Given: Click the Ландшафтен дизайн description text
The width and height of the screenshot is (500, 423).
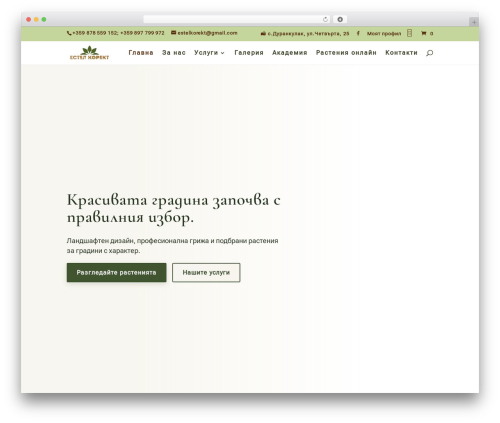Looking at the screenshot, I should (x=172, y=246).
